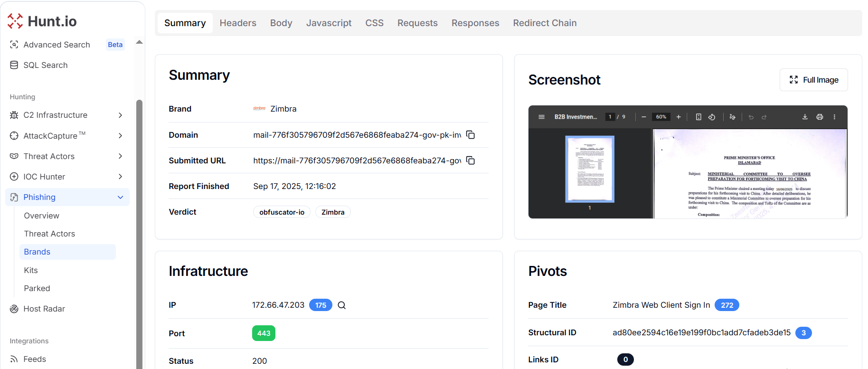Open Host Radar in the sidebar
Screen dimensions: 868x369
[x=44, y=309]
